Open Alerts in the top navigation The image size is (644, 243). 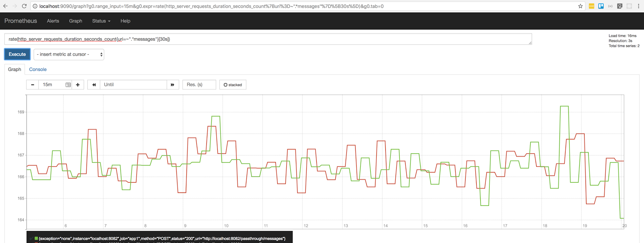pos(53,21)
